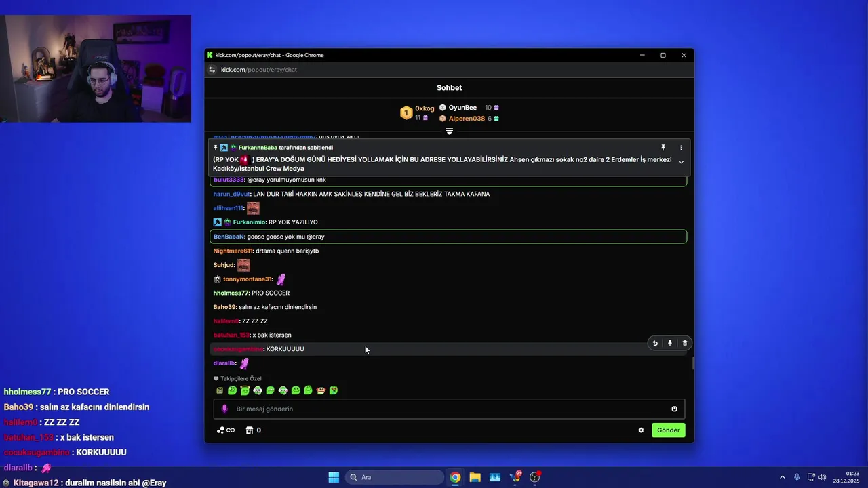Undo action on the KORKUUUUU message
This screenshot has width=868, height=488.
coord(655,343)
